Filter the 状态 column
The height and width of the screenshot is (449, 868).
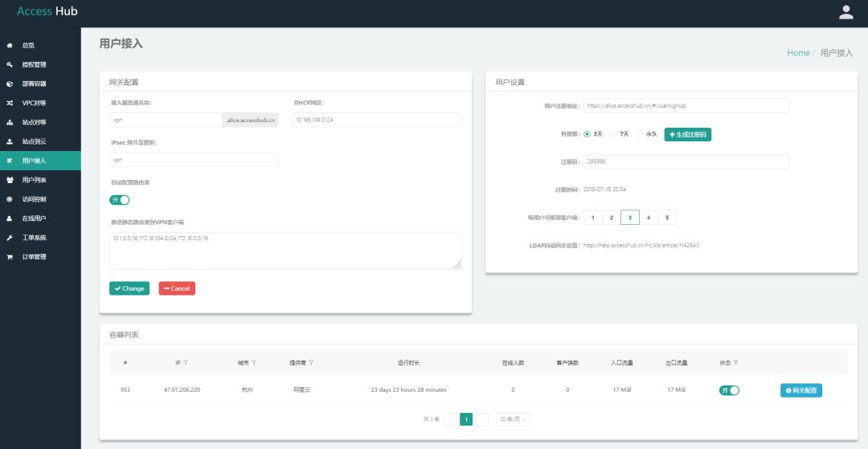735,363
